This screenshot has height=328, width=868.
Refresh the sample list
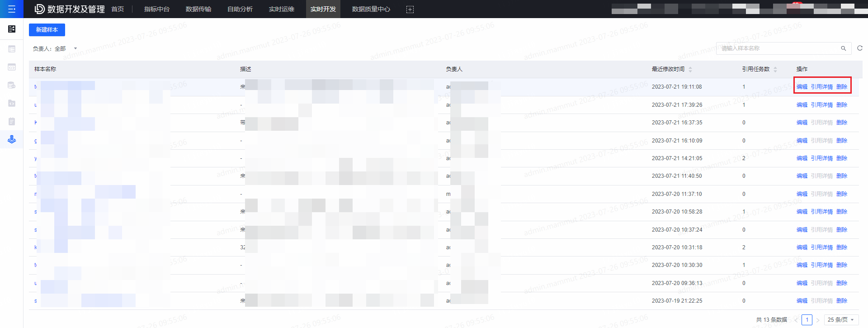tap(860, 48)
